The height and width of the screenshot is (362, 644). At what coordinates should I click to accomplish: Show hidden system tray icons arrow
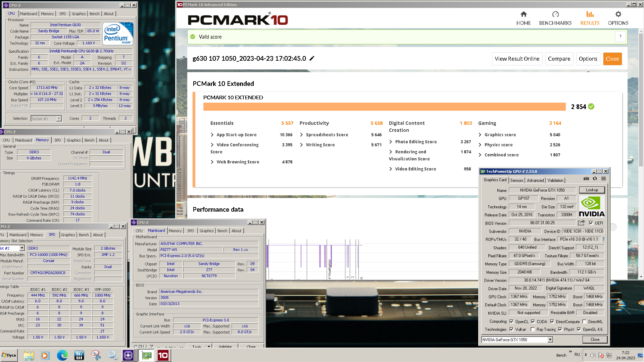tap(586, 355)
